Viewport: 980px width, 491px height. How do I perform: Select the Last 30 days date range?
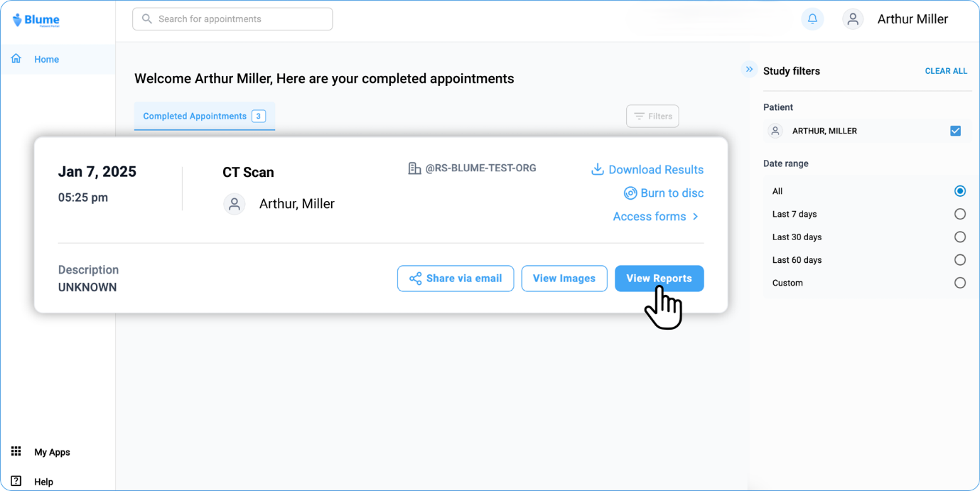[959, 237]
